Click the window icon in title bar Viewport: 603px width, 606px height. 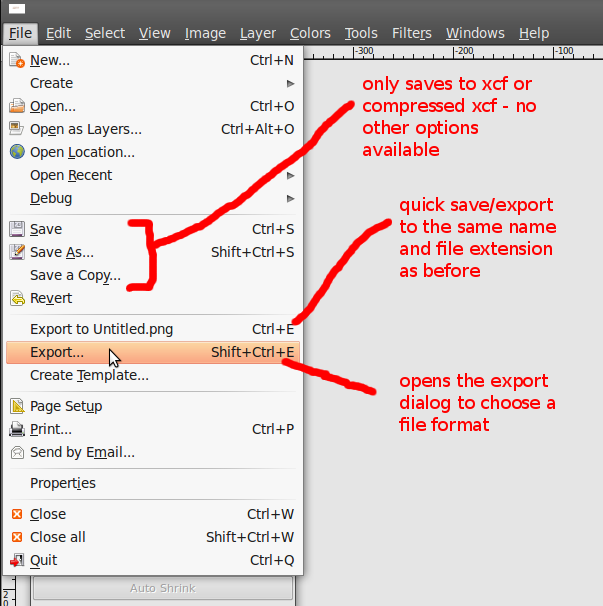point(17,9)
